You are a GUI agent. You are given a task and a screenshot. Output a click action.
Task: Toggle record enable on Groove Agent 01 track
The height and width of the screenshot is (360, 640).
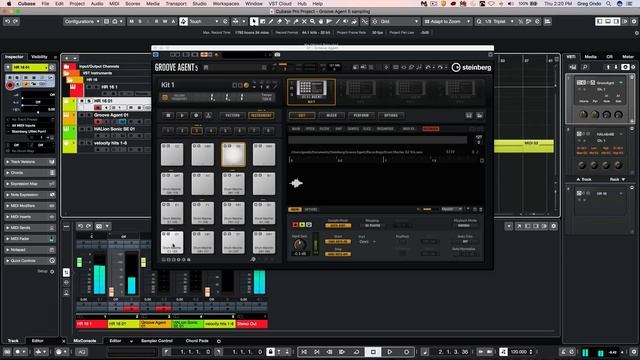point(98,121)
